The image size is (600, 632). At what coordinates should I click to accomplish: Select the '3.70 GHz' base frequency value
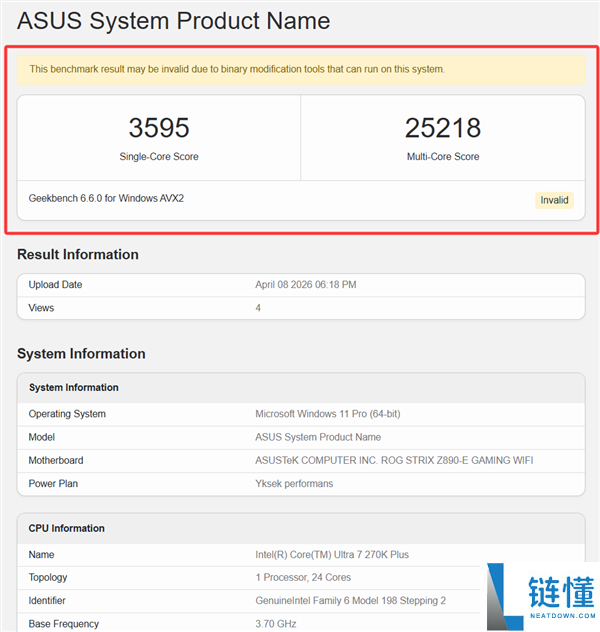pyautogui.click(x=276, y=624)
